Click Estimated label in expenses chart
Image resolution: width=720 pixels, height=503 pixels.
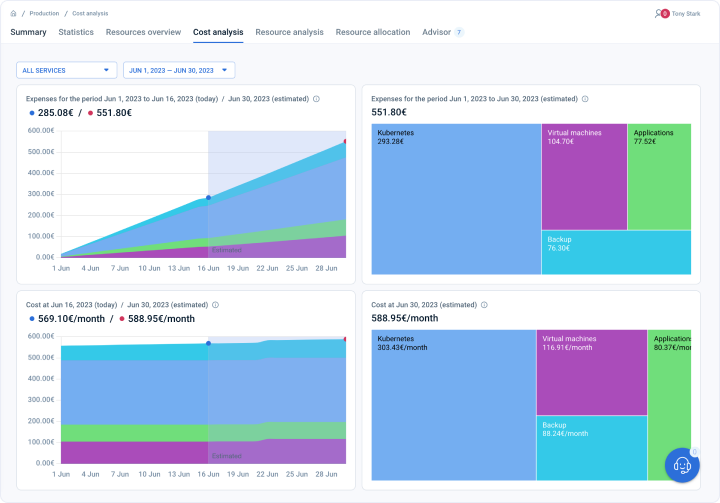click(x=227, y=250)
